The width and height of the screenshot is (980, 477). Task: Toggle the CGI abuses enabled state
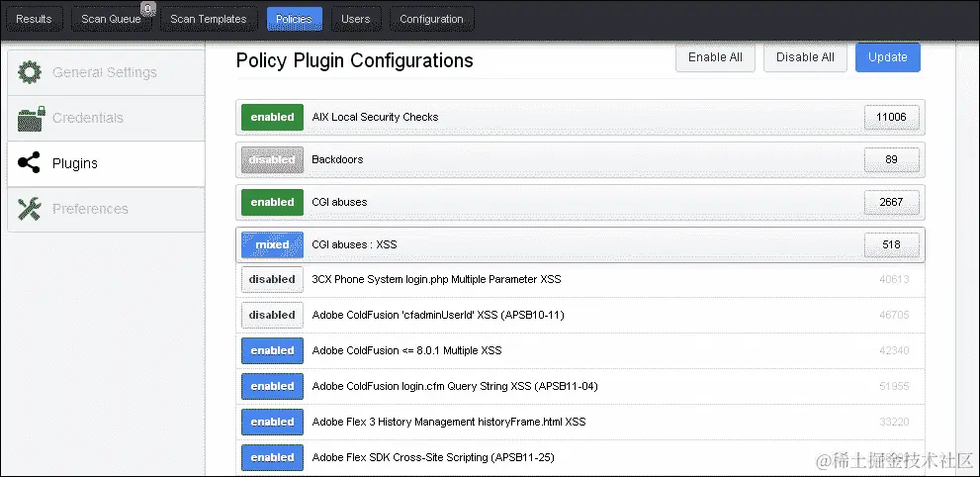[273, 202]
